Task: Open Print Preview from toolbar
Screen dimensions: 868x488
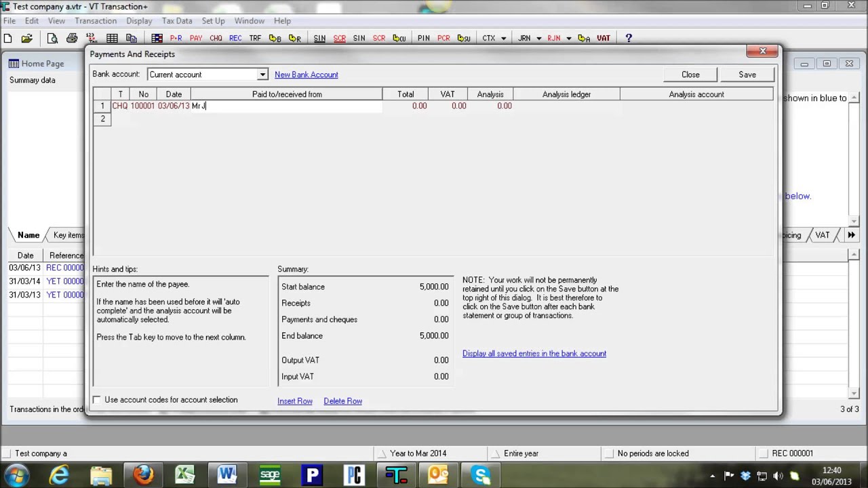Action: (x=52, y=39)
